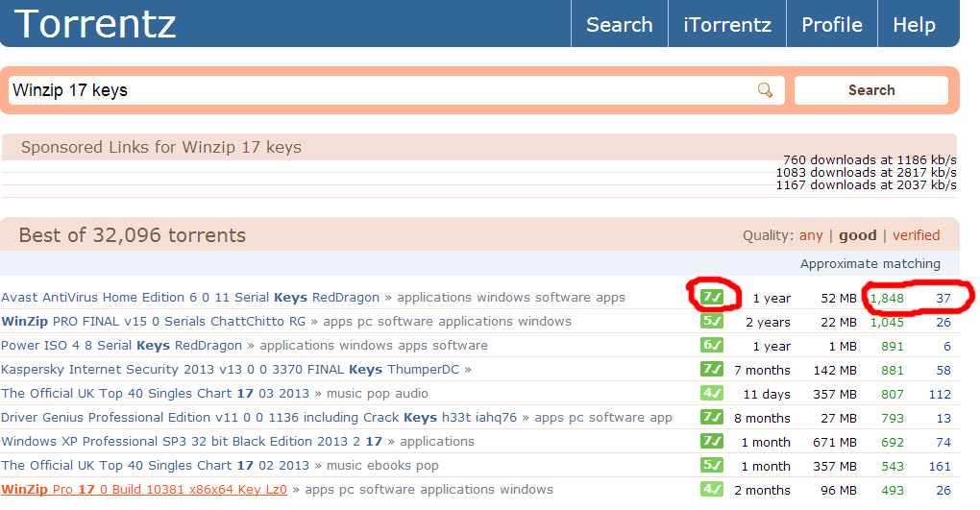Open Official UK Top 40 17 02 2013 link
The height and width of the screenshot is (510, 980).
tap(155, 465)
